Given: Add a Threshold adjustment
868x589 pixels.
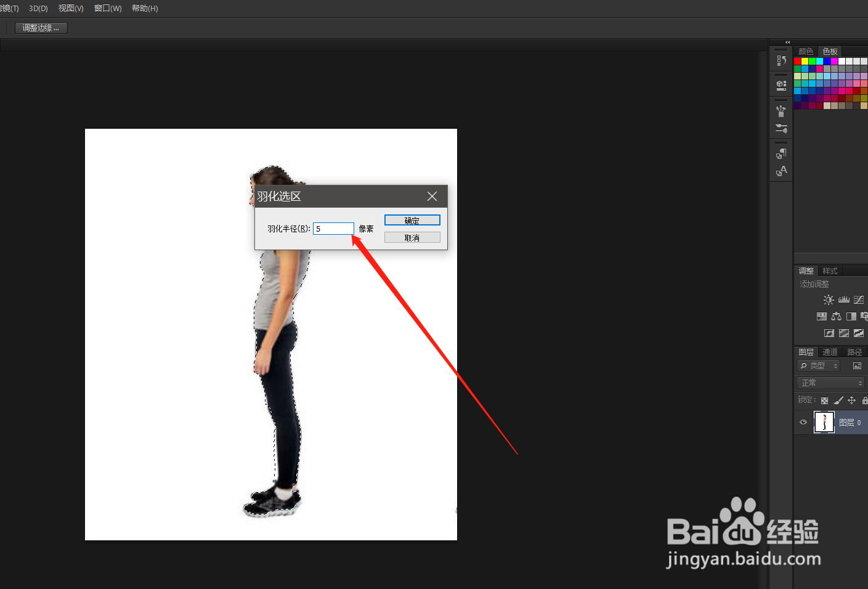Looking at the screenshot, I should [x=859, y=333].
